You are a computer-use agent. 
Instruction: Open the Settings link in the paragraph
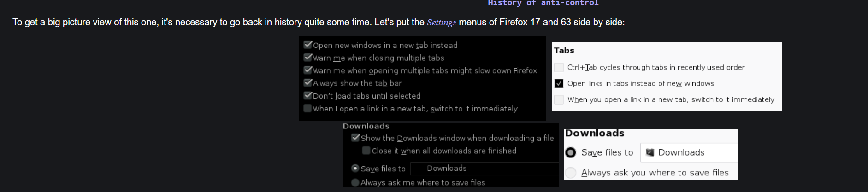441,23
